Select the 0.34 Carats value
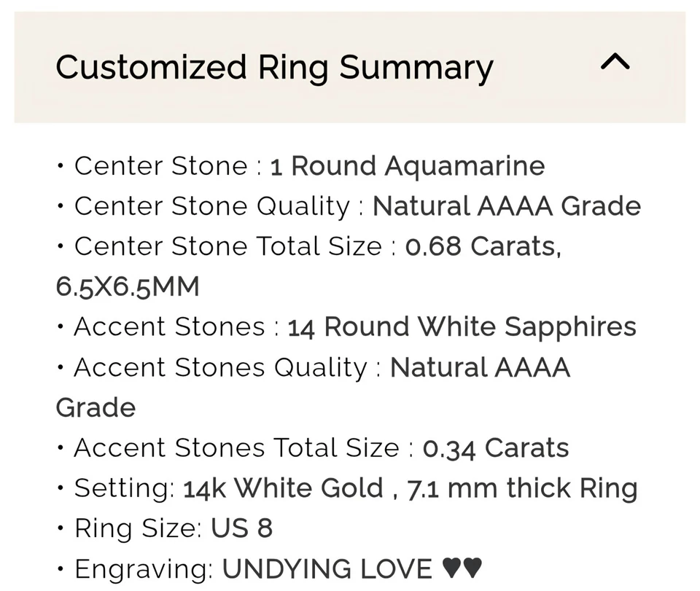 click(496, 447)
